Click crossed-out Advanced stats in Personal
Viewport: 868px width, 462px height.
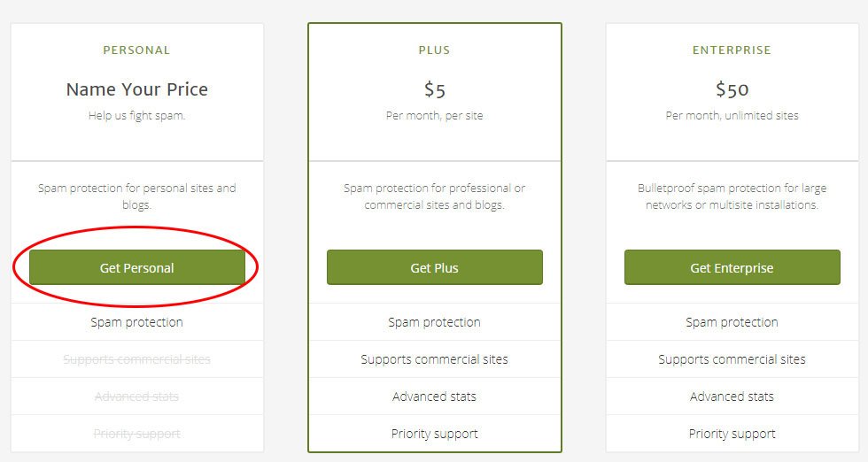[x=136, y=397]
